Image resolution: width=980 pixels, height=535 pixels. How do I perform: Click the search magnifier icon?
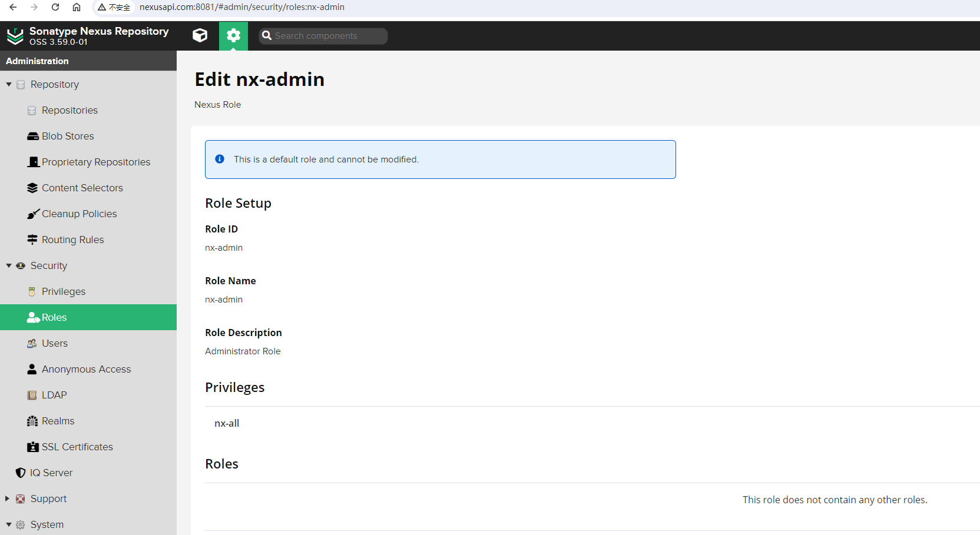pyautogui.click(x=267, y=35)
